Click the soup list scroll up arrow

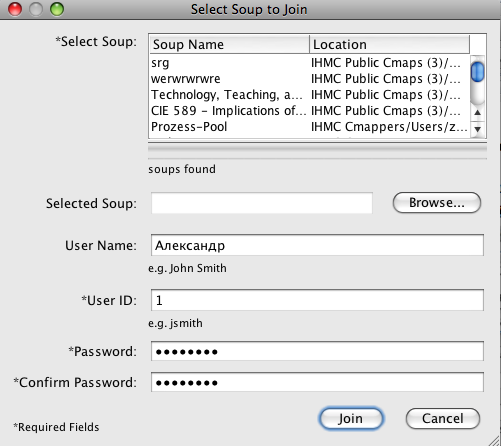pyautogui.click(x=477, y=113)
